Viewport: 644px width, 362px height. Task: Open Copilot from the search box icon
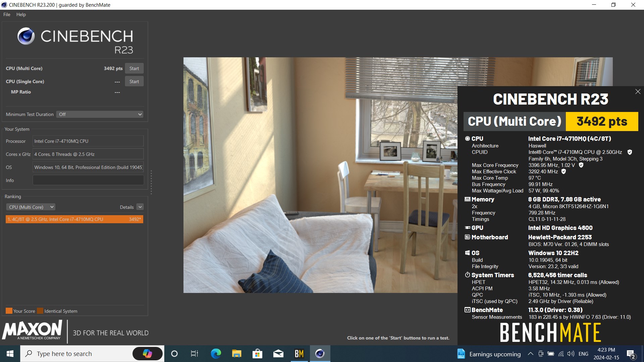[147, 354]
